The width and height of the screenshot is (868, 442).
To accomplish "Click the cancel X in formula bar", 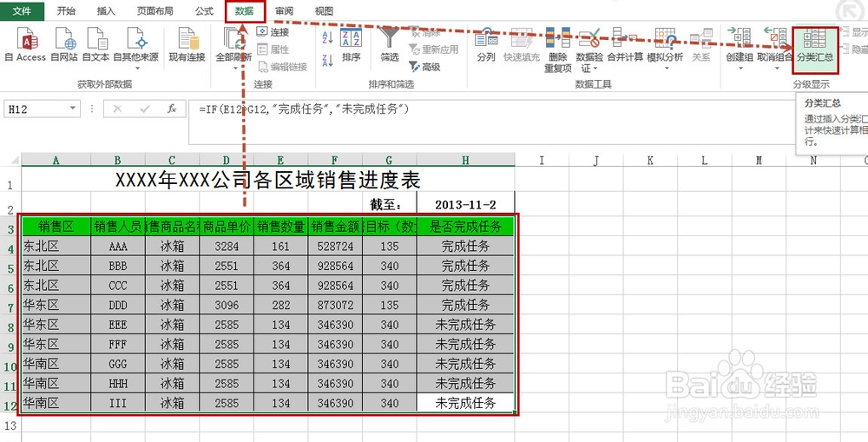I will (117, 109).
